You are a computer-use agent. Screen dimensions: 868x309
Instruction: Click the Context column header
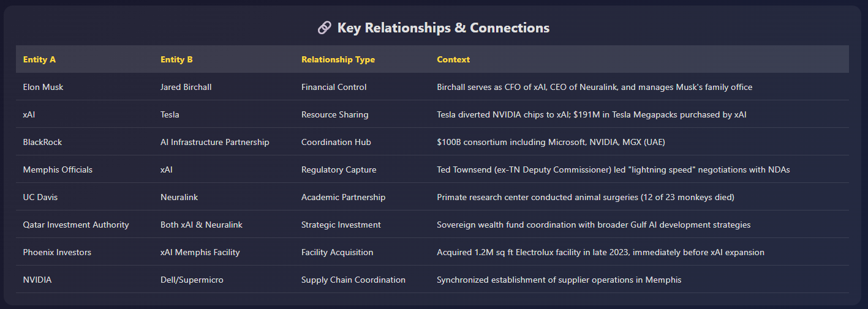pos(453,59)
